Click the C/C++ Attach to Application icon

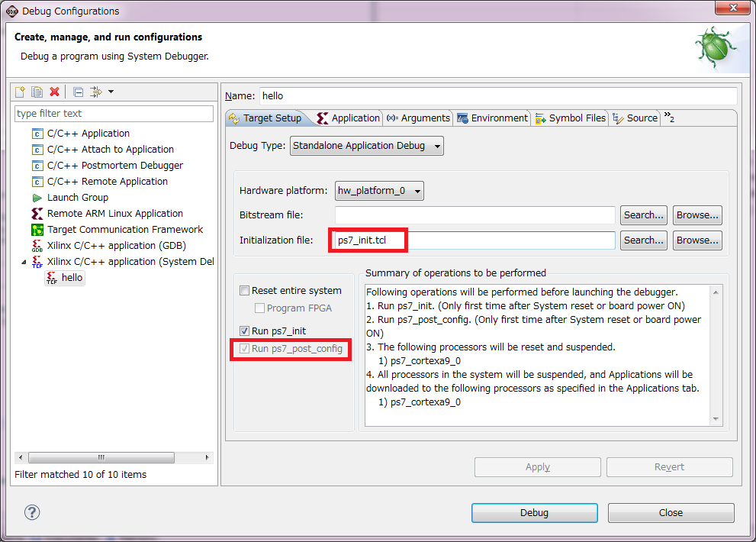37,150
